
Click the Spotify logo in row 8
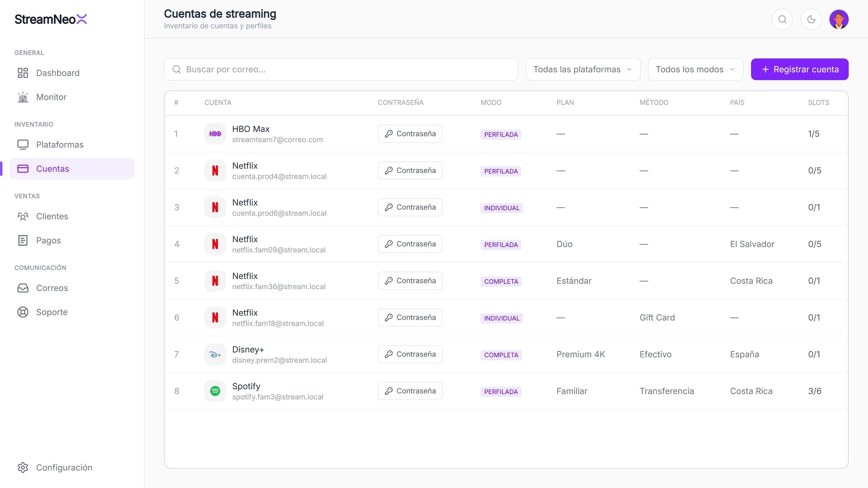tap(215, 391)
